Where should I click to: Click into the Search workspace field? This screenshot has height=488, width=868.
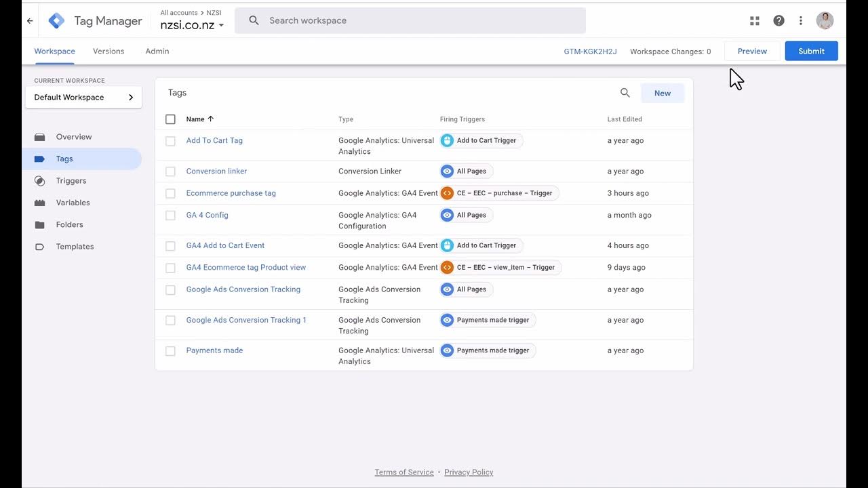(x=420, y=21)
